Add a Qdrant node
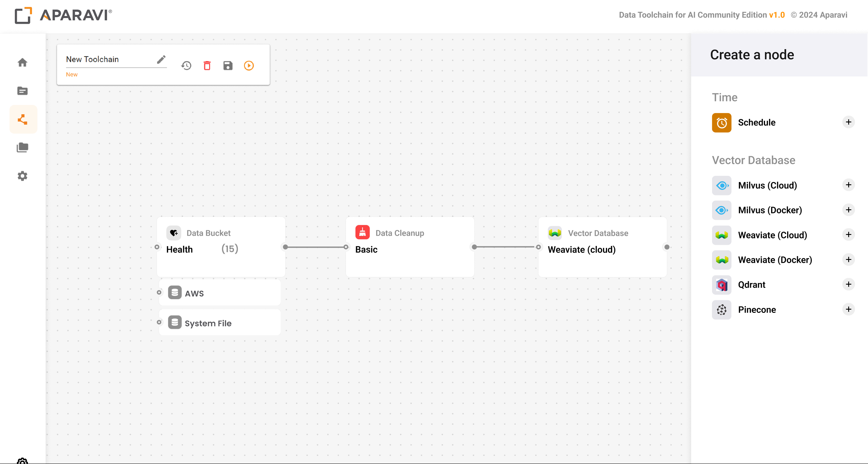The image size is (868, 464). point(849,285)
